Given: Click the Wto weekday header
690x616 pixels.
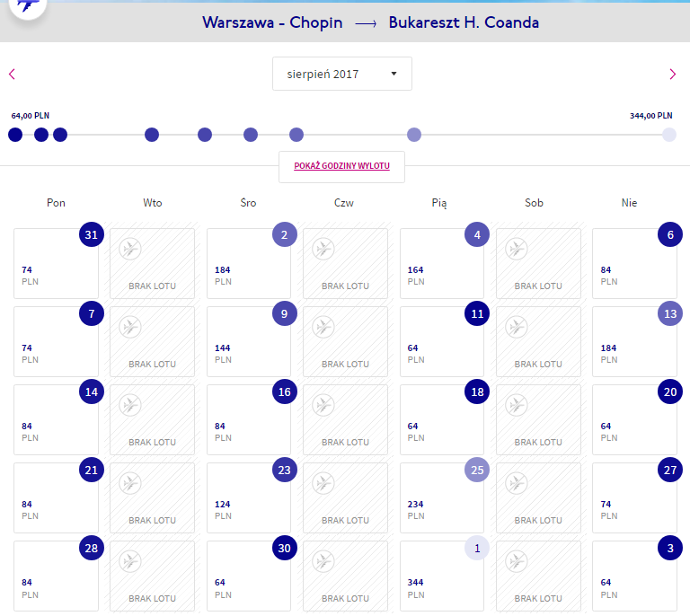Looking at the screenshot, I should (152, 203).
